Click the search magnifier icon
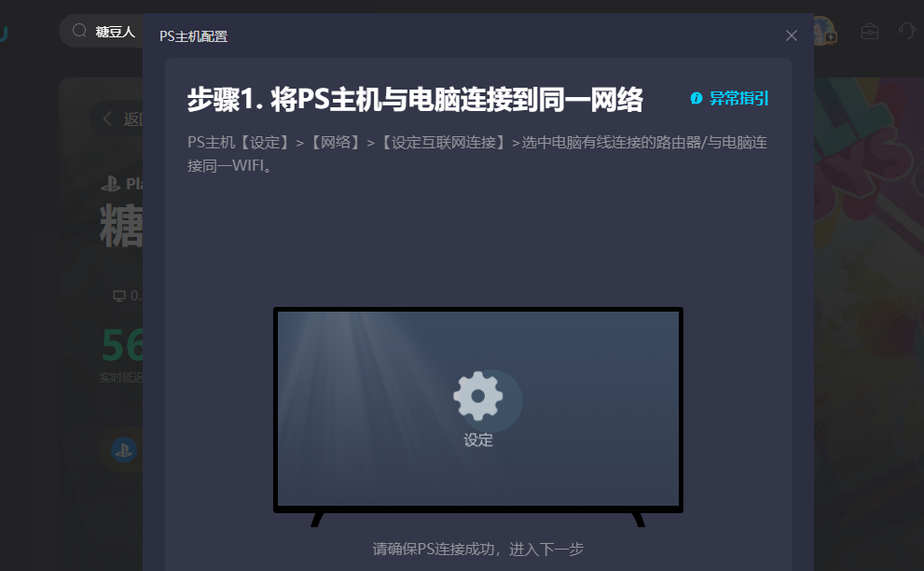Viewport: 924px width, 571px height. [x=79, y=31]
